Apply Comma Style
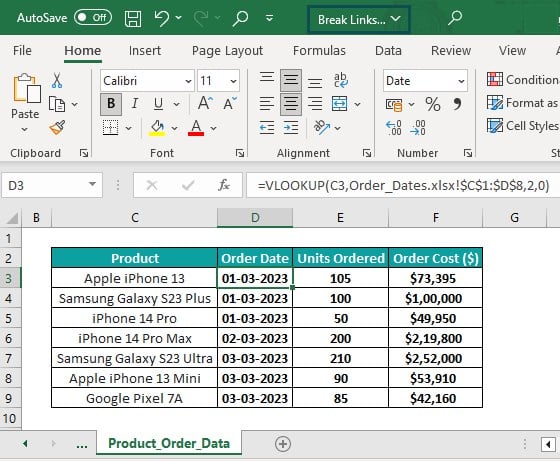The height and width of the screenshot is (461, 560). (x=457, y=104)
